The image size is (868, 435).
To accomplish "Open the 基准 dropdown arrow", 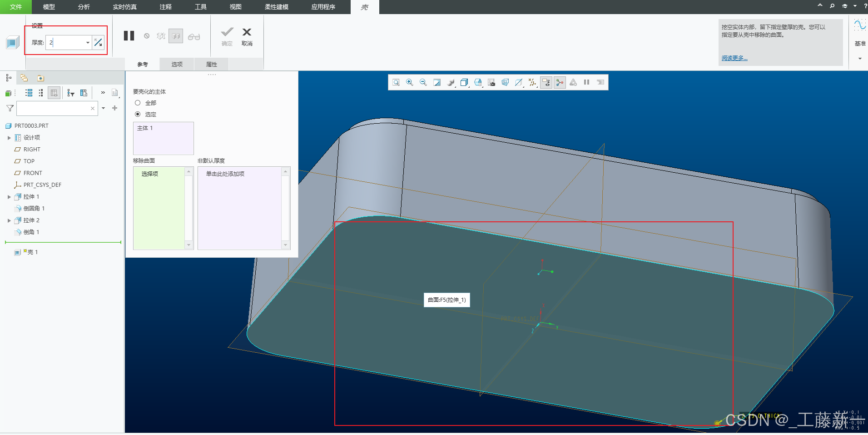I will click(860, 59).
